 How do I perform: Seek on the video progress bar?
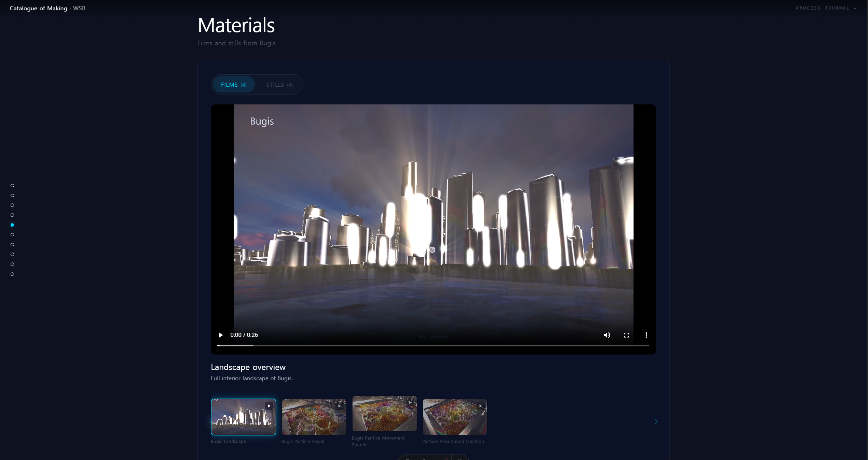click(x=433, y=345)
